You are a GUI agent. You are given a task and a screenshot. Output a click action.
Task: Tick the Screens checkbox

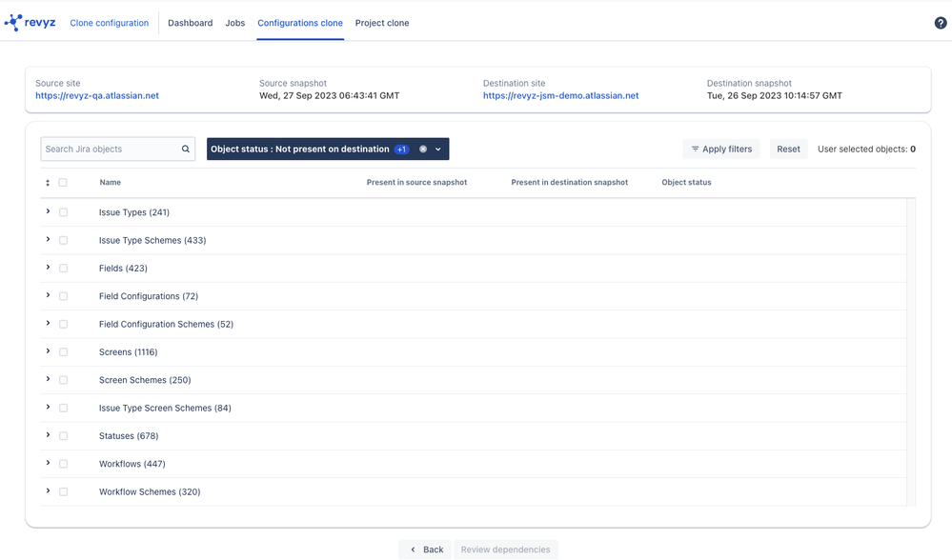pyautogui.click(x=63, y=351)
